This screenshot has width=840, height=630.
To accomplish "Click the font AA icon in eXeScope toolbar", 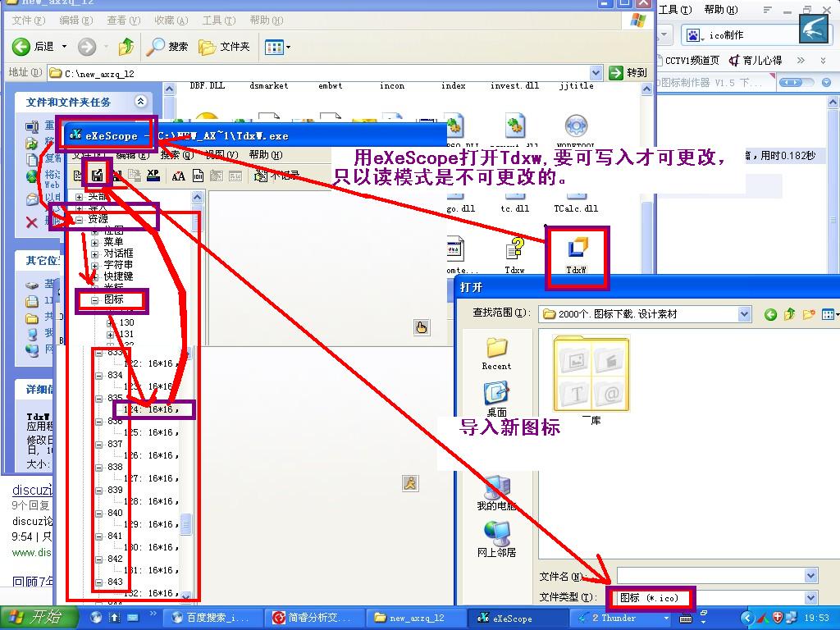I will click(178, 176).
